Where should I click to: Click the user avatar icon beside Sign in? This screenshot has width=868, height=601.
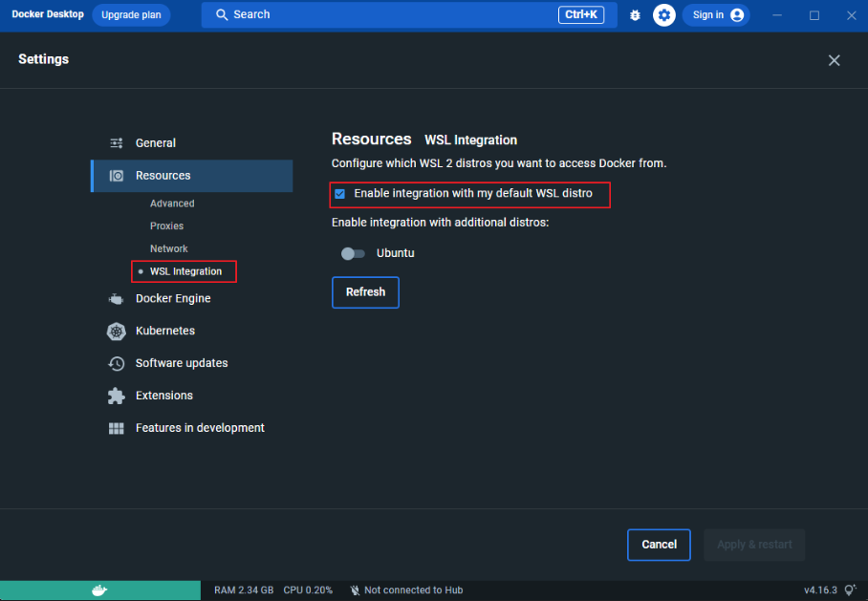[x=737, y=15]
